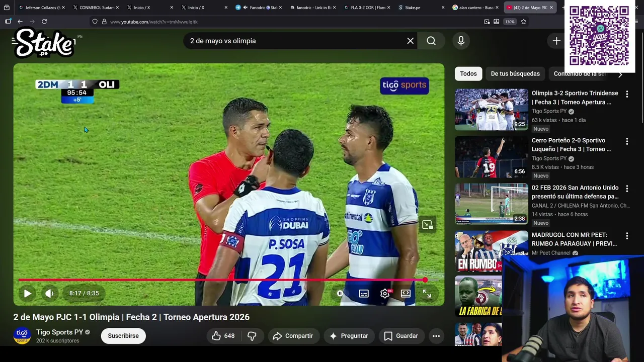The height and width of the screenshot is (362, 644).
Task: Click the video title text below player
Action: point(131,317)
